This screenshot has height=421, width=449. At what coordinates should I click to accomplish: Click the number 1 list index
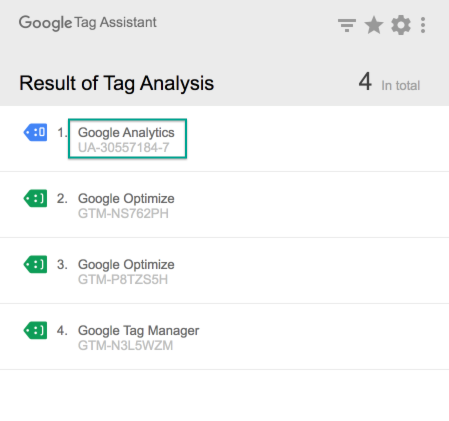pyautogui.click(x=62, y=133)
